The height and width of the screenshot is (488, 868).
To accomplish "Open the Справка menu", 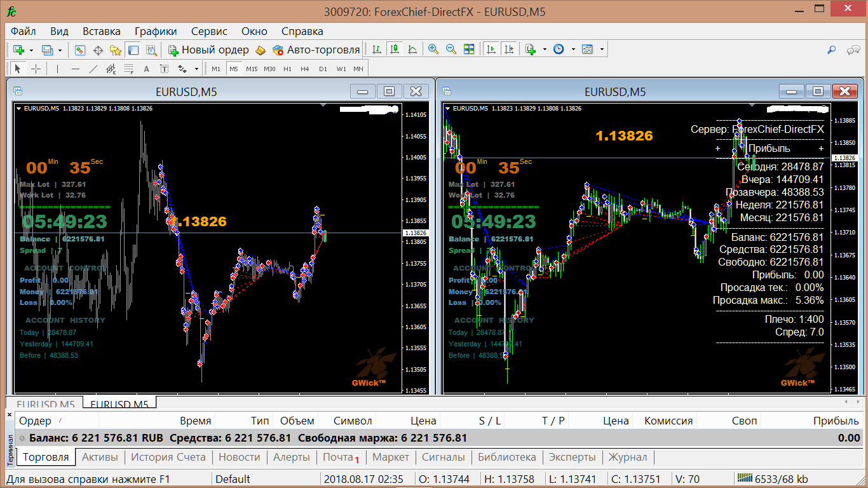I will 302,31.
